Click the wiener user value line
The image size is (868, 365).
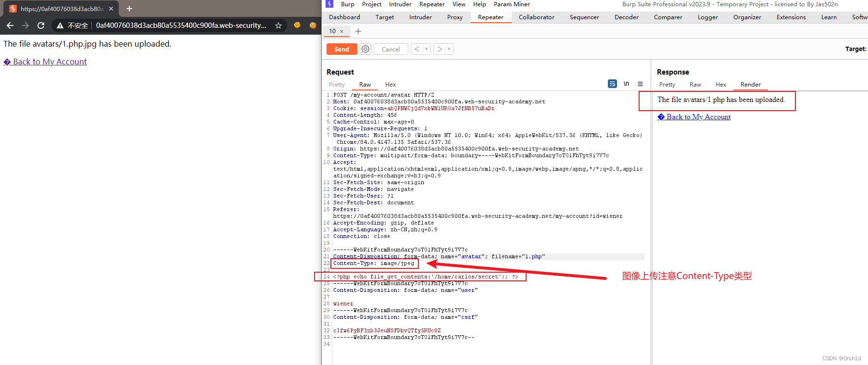click(343, 303)
